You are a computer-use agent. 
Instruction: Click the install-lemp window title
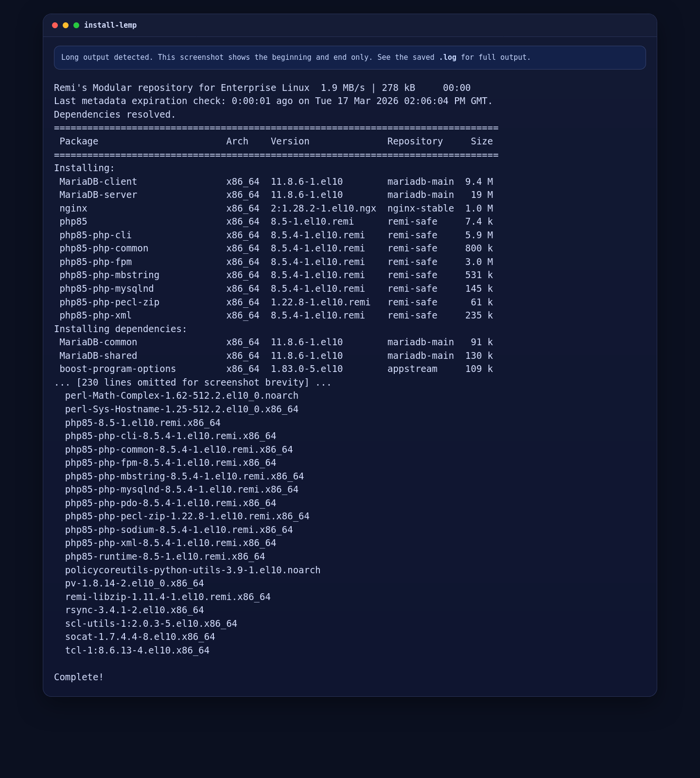point(110,25)
